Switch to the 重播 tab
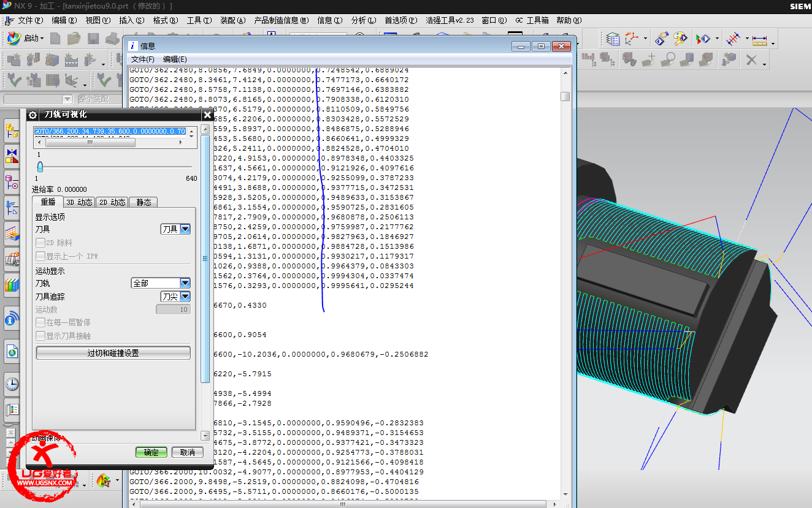Viewport: 812px width, 508px height. (48, 202)
